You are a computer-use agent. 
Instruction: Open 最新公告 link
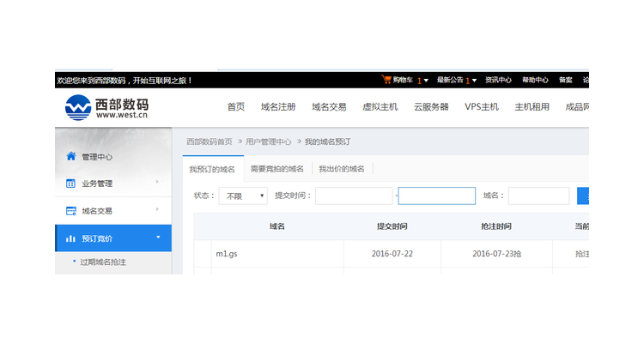tap(450, 80)
